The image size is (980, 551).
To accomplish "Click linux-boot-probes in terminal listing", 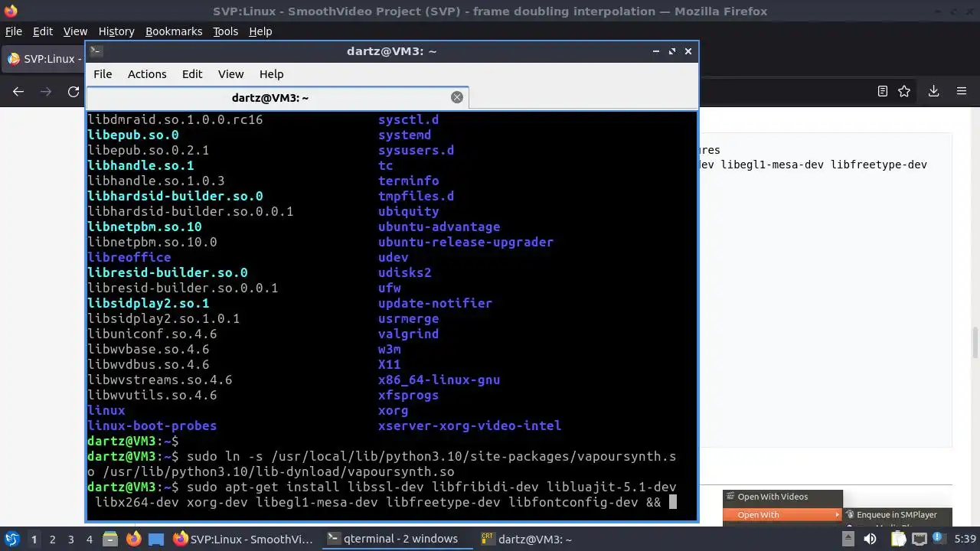I will point(152,425).
